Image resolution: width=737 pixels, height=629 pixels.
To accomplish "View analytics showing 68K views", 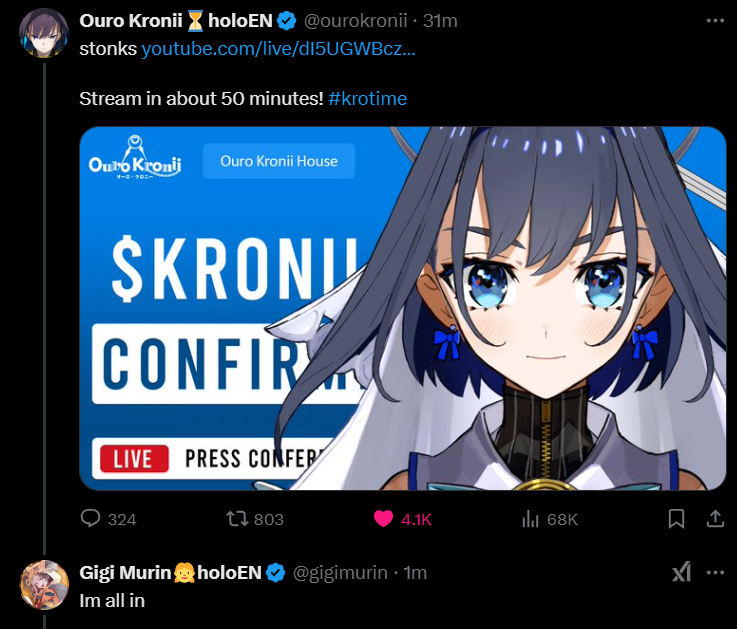I will (x=530, y=519).
